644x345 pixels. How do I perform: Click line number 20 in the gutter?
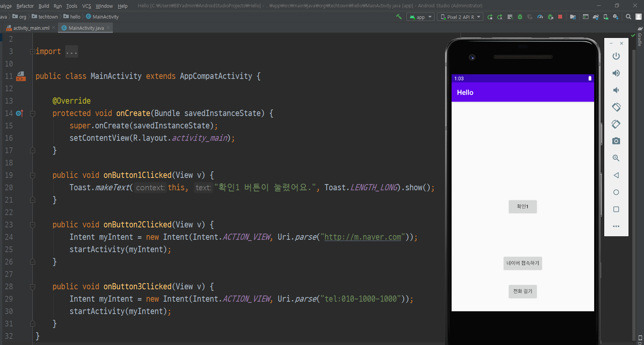9,188
